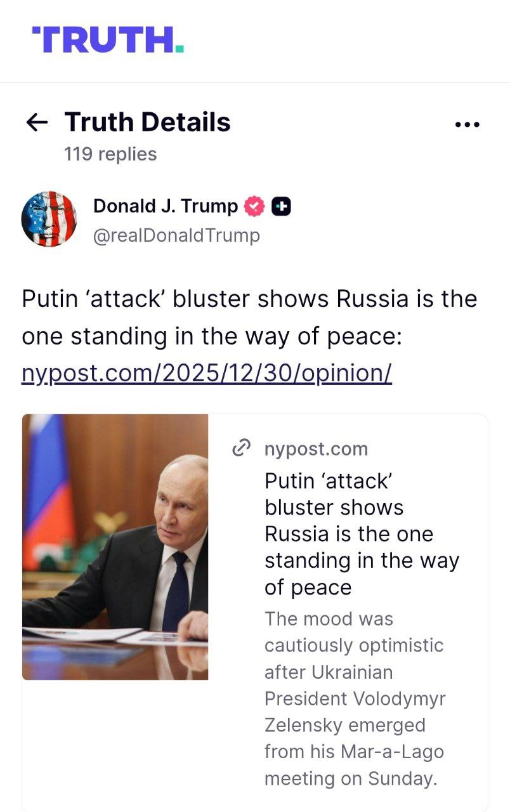
Task: Click the dark plus badge beside name
Action: click(x=281, y=206)
